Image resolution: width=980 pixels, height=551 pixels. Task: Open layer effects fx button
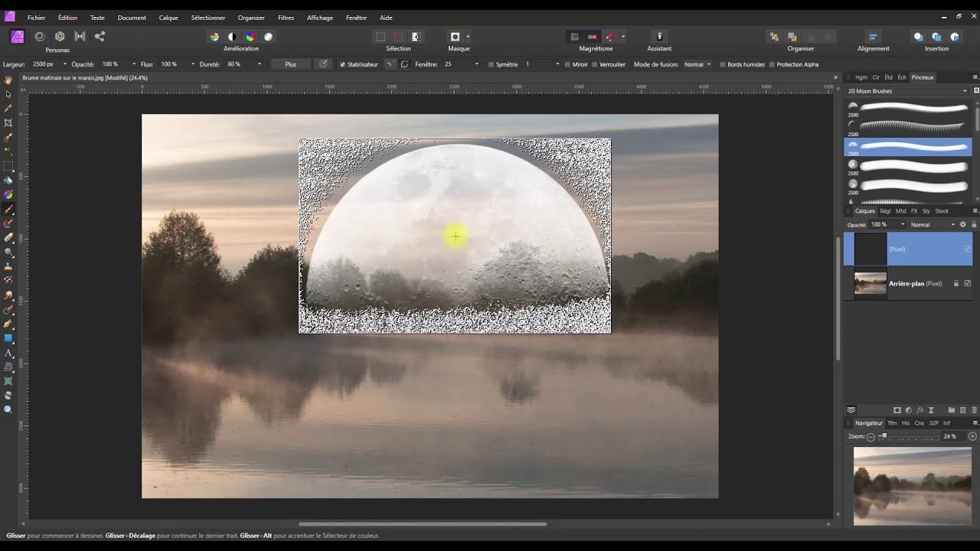click(x=920, y=410)
